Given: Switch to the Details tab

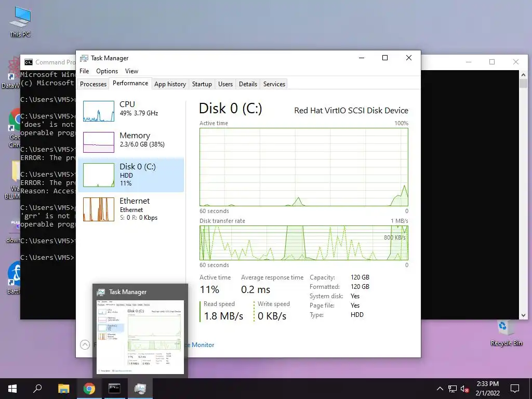Looking at the screenshot, I should (248, 84).
